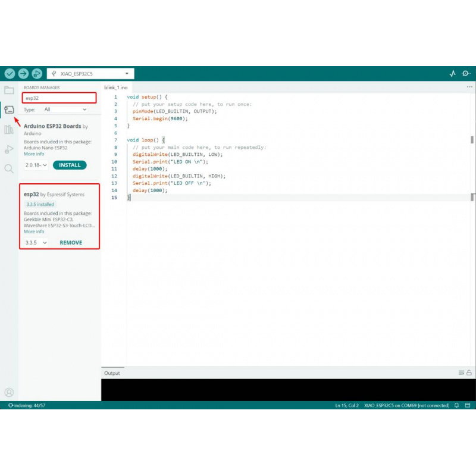
Task: Open the Library Manager sidebar icon
Action: (9, 130)
